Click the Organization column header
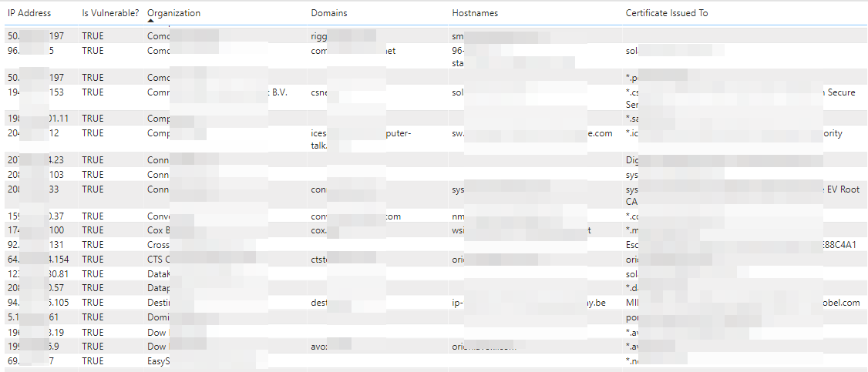The width and height of the screenshot is (868, 372). click(x=173, y=13)
